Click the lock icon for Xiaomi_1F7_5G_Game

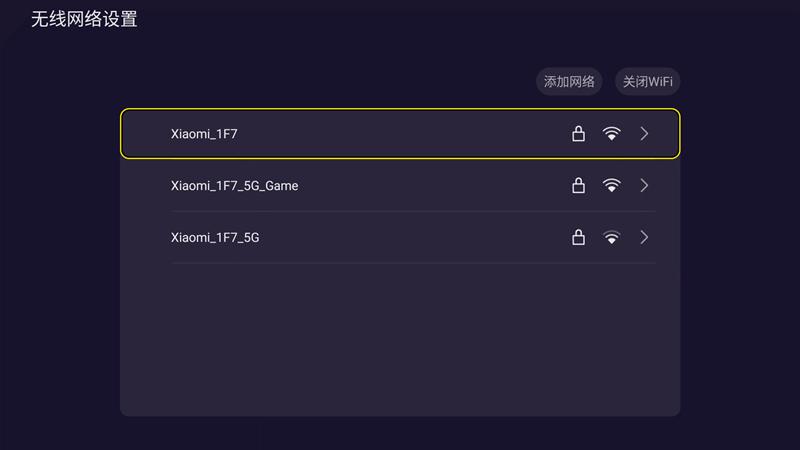(x=578, y=185)
